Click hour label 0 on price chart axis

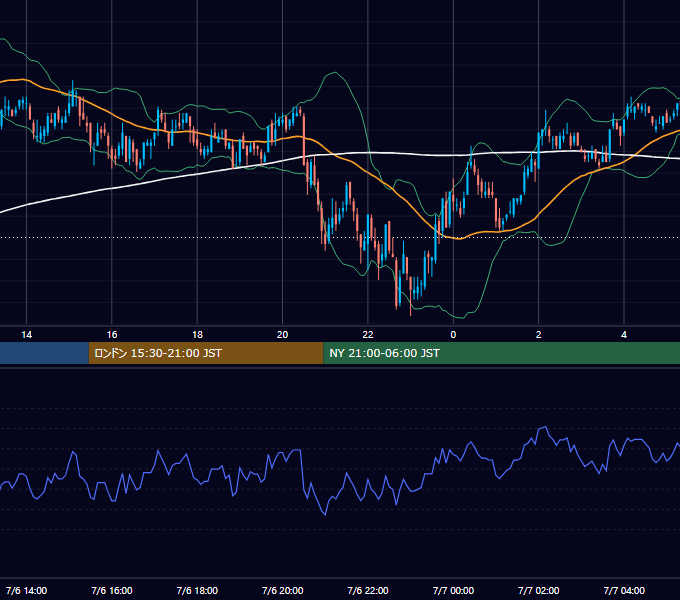(x=453, y=334)
